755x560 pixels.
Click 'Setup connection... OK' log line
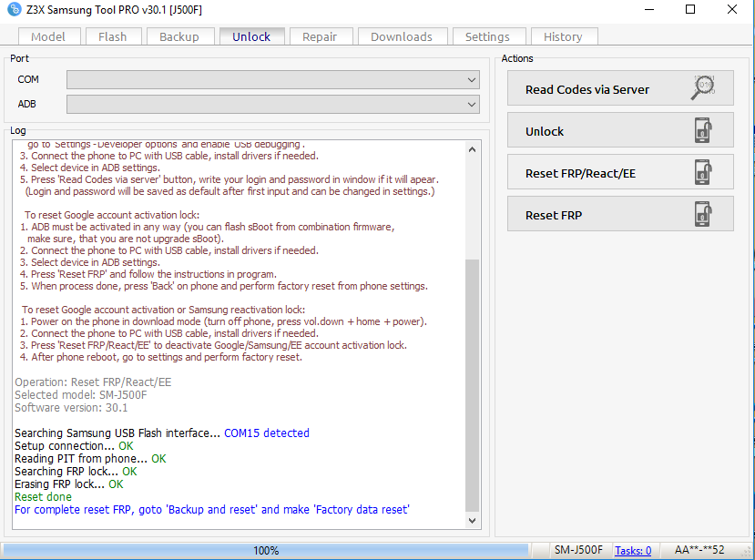pos(74,446)
